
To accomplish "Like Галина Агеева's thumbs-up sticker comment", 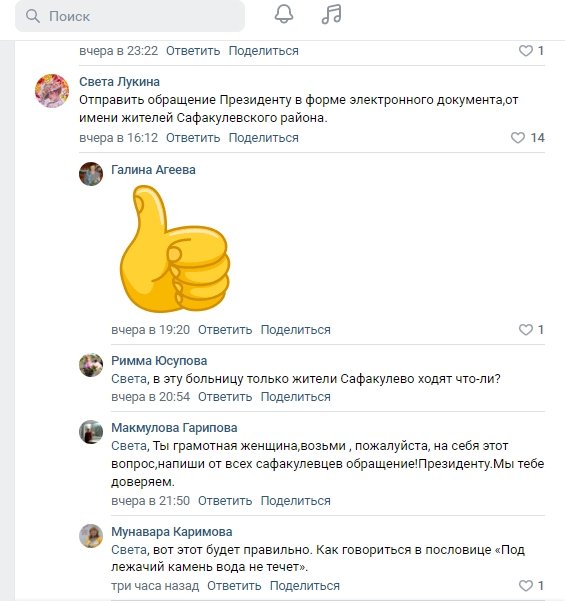I will pyautogui.click(x=526, y=330).
